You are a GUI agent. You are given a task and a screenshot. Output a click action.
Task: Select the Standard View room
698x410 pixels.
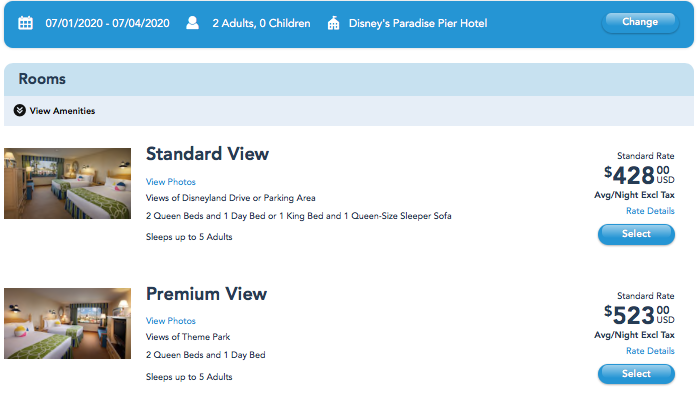[636, 234]
